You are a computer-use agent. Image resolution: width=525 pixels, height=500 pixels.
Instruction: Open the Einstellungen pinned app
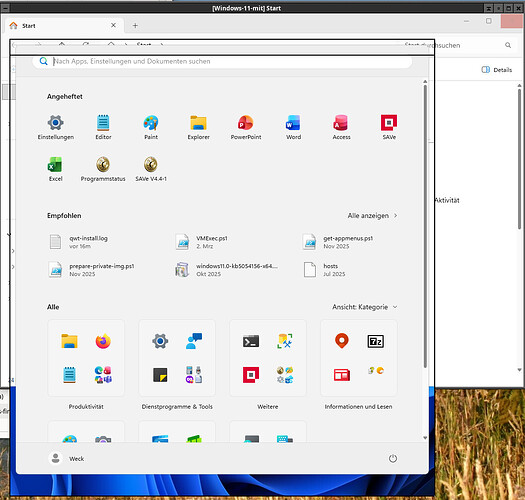[x=56, y=127]
